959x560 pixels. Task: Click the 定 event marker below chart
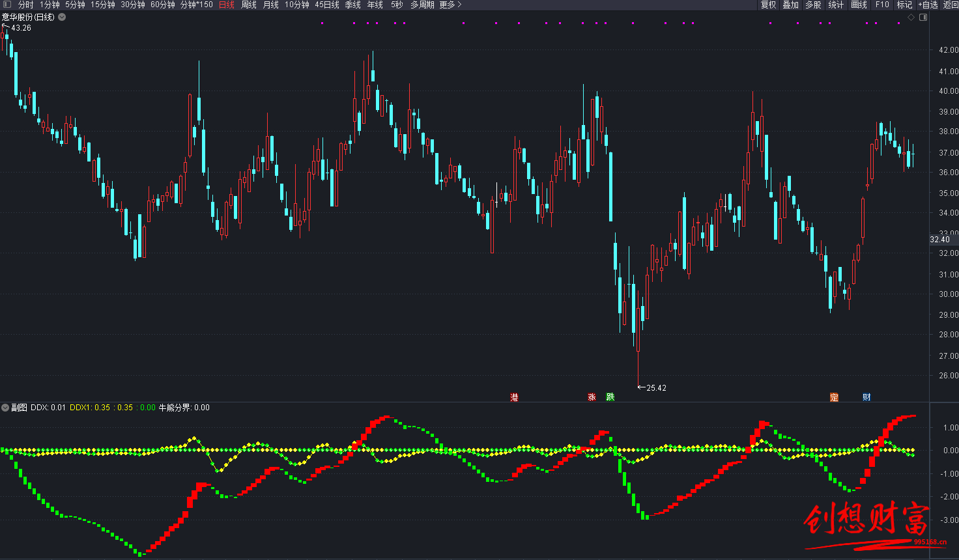point(834,397)
